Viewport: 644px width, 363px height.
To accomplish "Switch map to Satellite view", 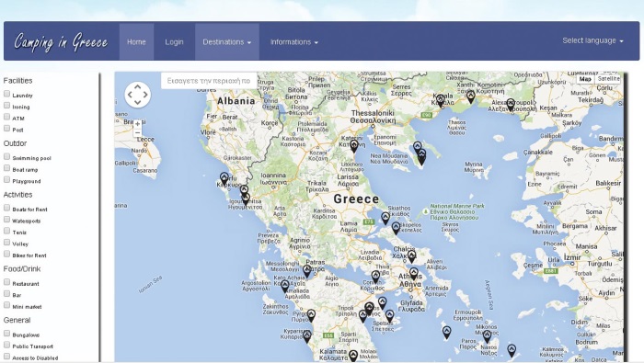I will click(608, 79).
